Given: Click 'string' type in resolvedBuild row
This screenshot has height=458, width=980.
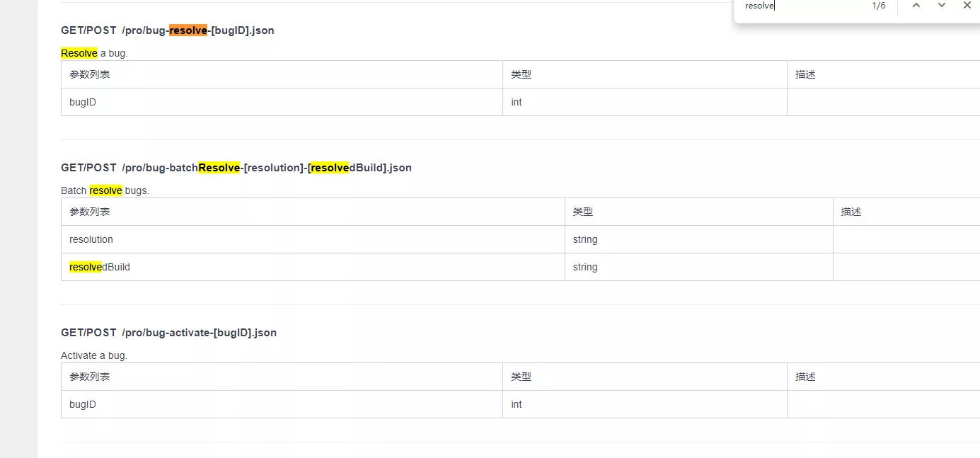Looking at the screenshot, I should (699, 267).
